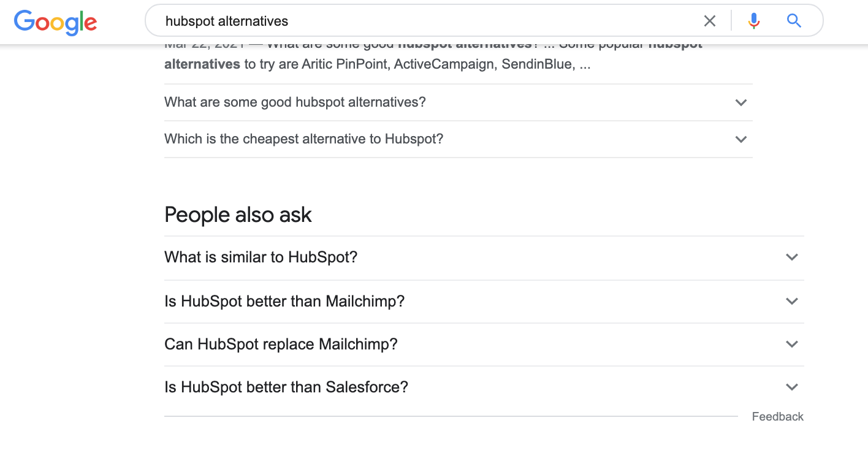Expand chevron beside HubSpot better than Salesforce
Viewport: 868px width, 450px height.
(x=792, y=387)
